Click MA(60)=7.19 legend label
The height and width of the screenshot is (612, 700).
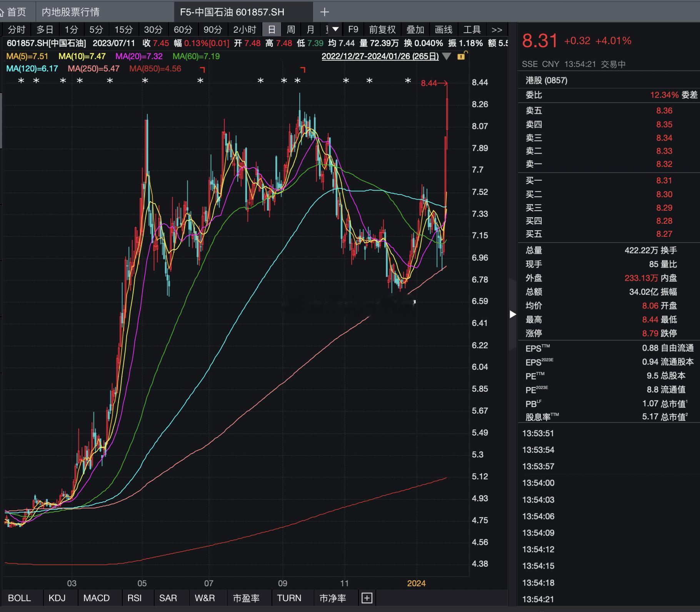click(196, 56)
